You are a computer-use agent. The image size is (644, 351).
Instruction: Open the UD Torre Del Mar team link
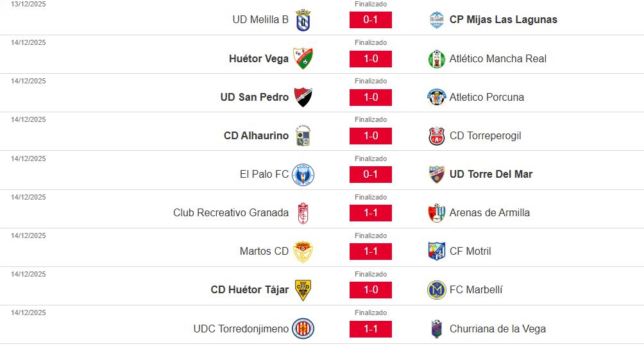pos(491,175)
